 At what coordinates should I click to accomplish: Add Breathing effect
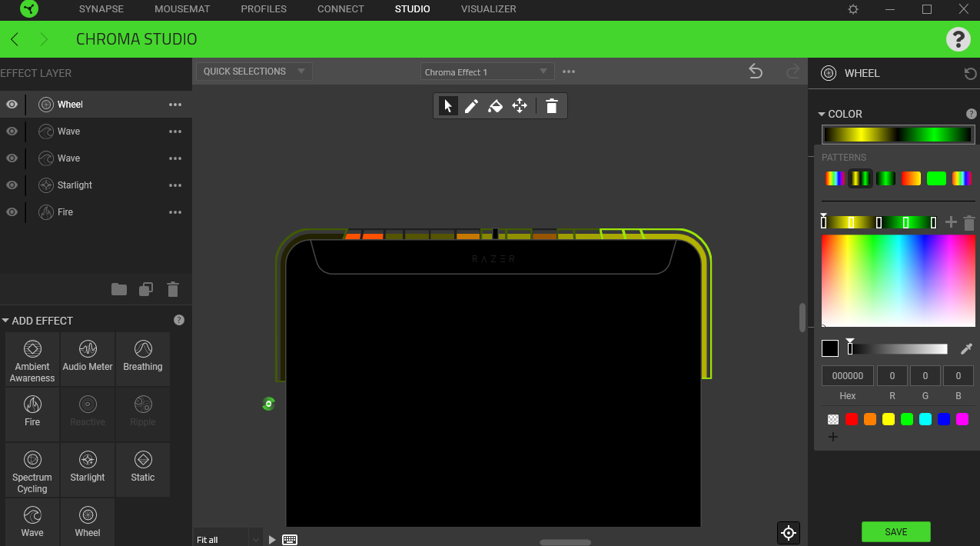click(x=143, y=359)
